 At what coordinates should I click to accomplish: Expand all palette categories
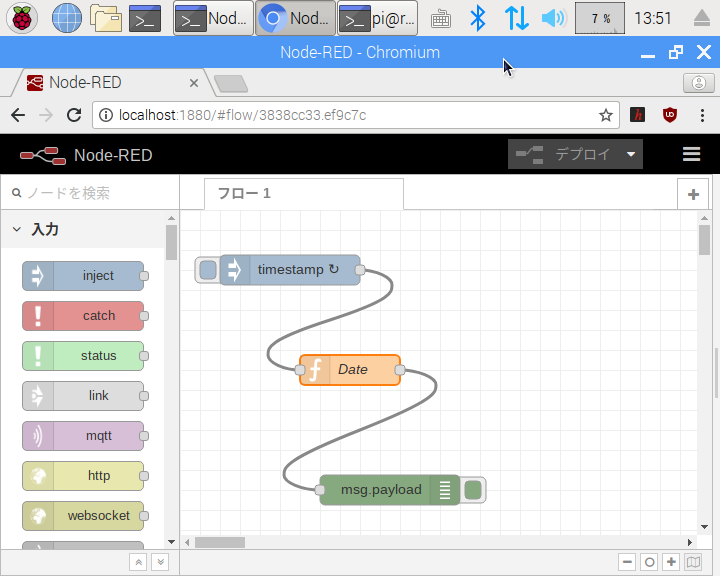[160, 563]
